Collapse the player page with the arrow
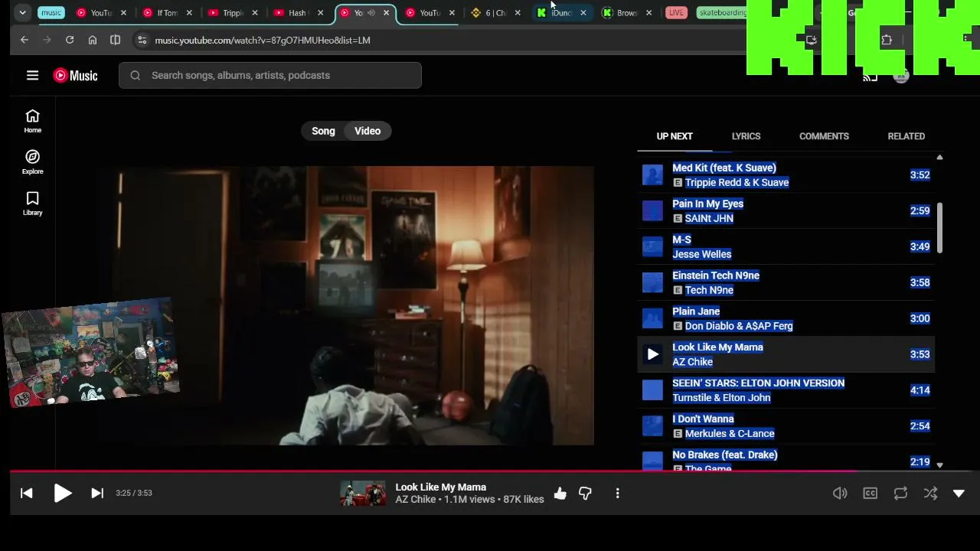This screenshot has height=551, width=980. pyautogui.click(x=959, y=494)
